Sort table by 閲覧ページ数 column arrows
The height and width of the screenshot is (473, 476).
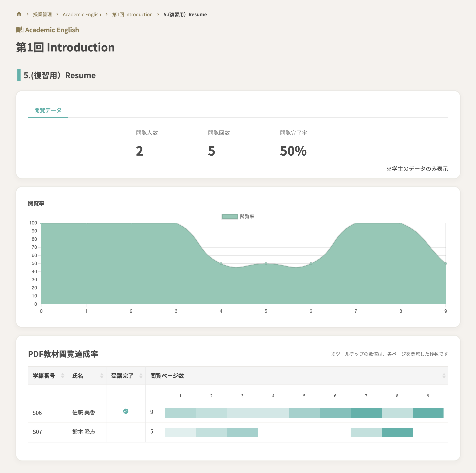(444, 376)
